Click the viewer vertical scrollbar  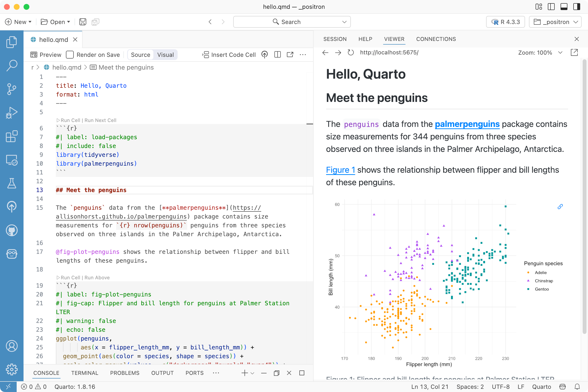coord(584,197)
